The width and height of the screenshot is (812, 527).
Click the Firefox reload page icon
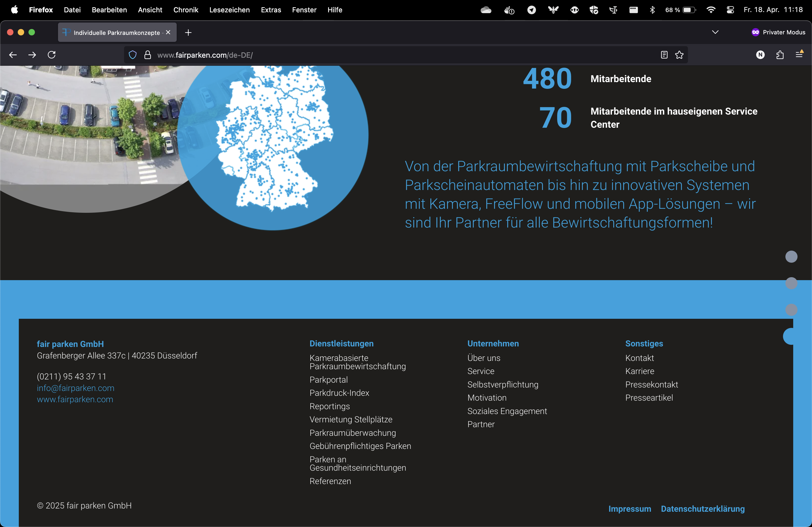pyautogui.click(x=52, y=55)
